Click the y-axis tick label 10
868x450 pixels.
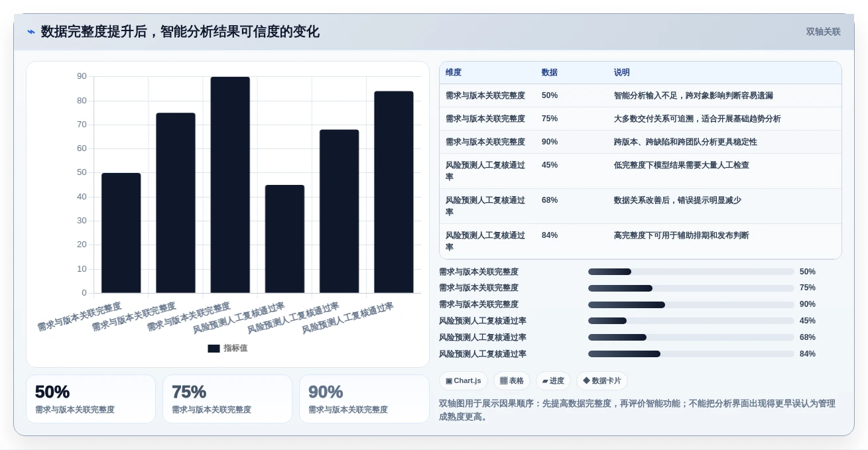tap(82, 269)
